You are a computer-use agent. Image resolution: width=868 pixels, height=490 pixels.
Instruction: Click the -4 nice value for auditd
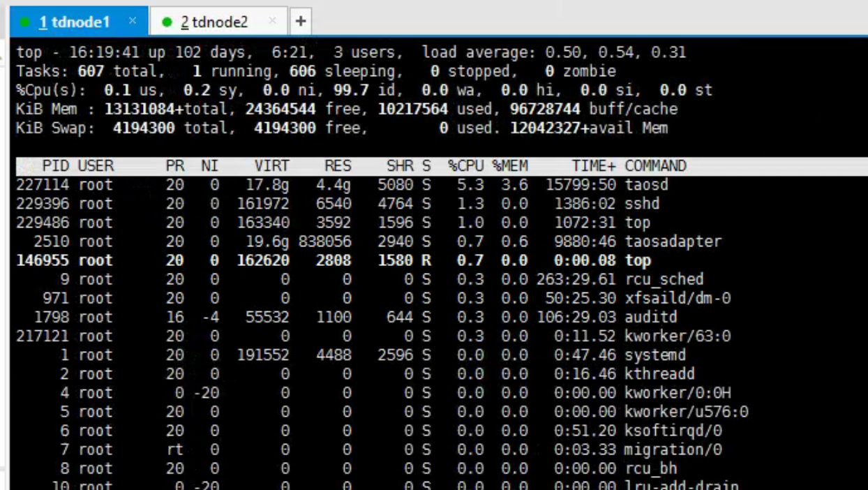[210, 317]
